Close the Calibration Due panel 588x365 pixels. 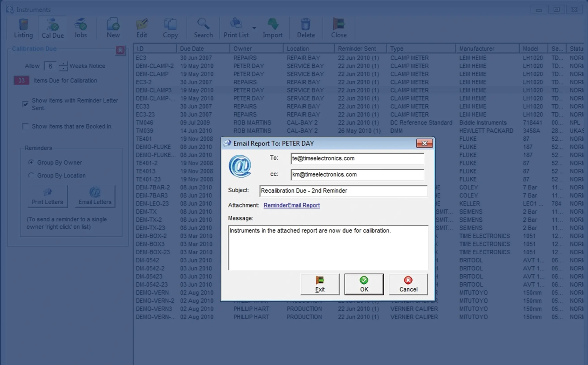tap(120, 50)
